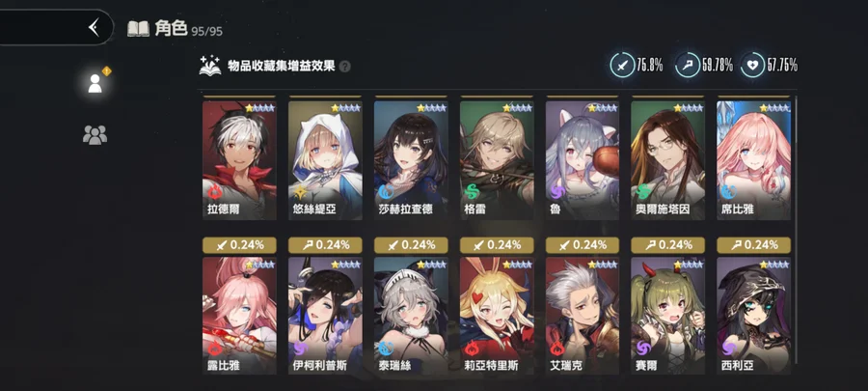
Task: Select the 泰瑞絲 character card
Action: pos(411,316)
